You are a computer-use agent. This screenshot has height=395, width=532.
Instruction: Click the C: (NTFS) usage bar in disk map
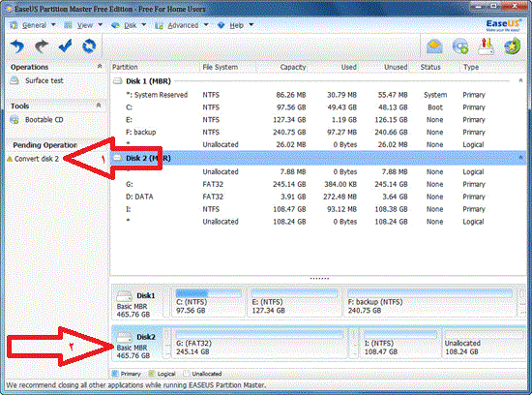209,292
